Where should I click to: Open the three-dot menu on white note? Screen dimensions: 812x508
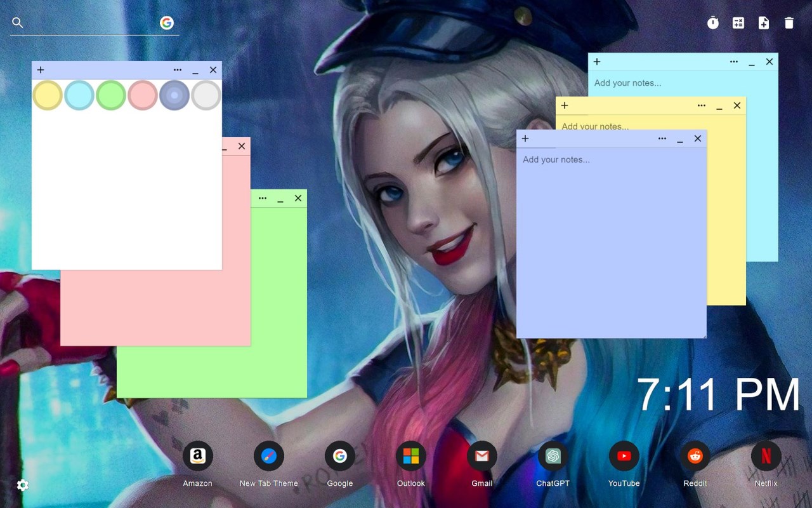tap(178, 70)
